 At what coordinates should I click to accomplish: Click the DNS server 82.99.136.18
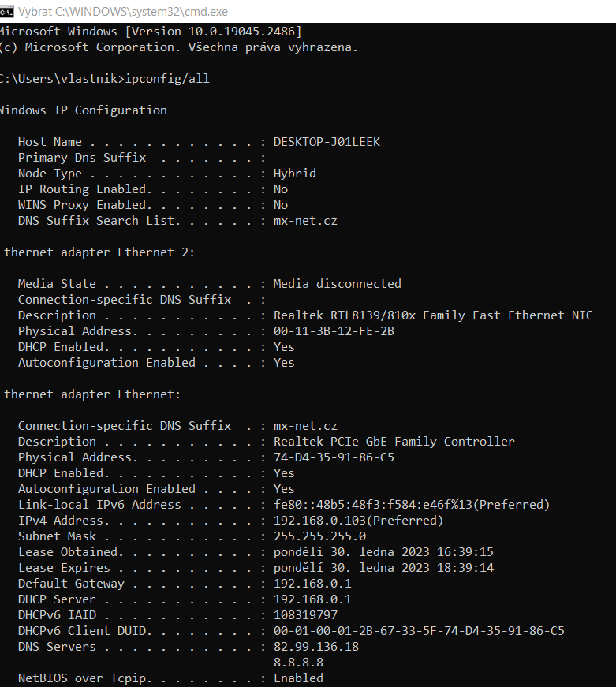(x=315, y=647)
